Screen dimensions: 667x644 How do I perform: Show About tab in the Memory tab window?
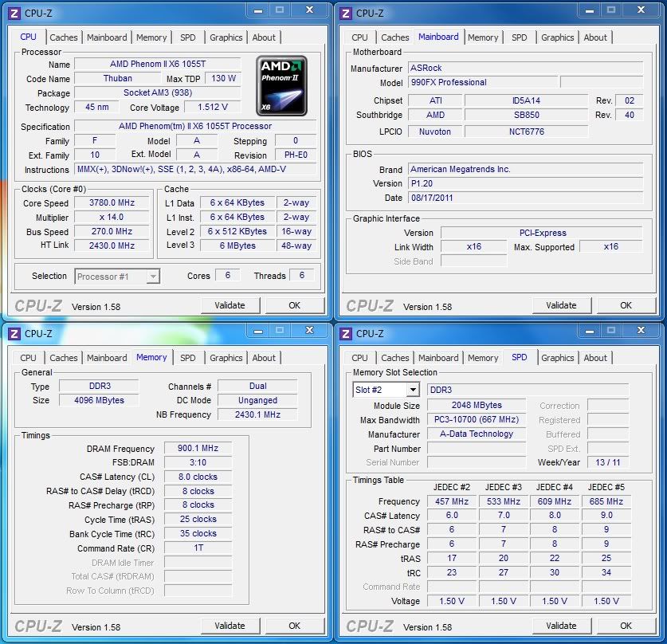coord(264,358)
